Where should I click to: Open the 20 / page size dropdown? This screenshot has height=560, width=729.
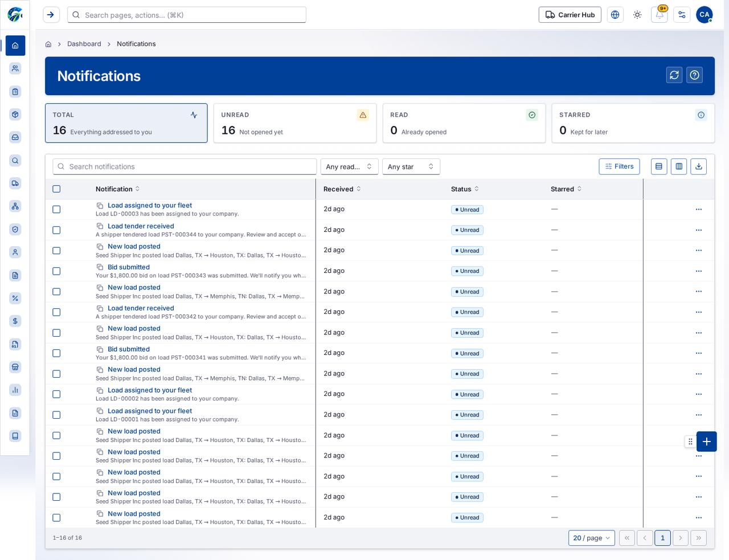592,538
